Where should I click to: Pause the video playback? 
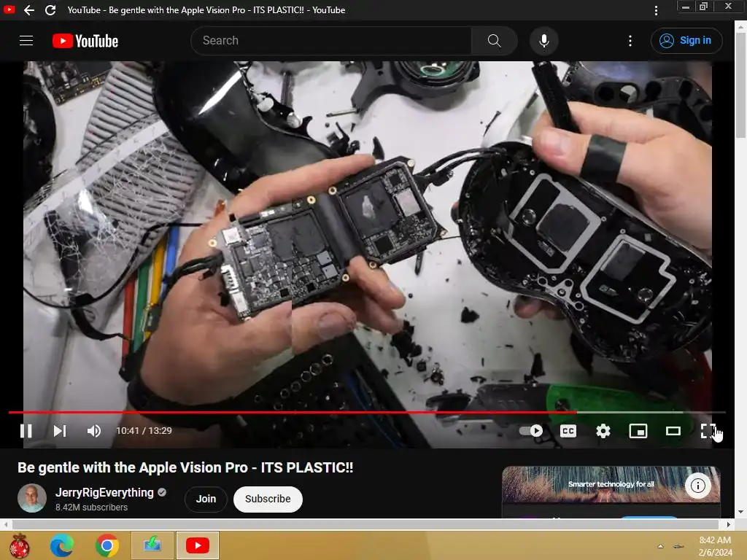26,431
